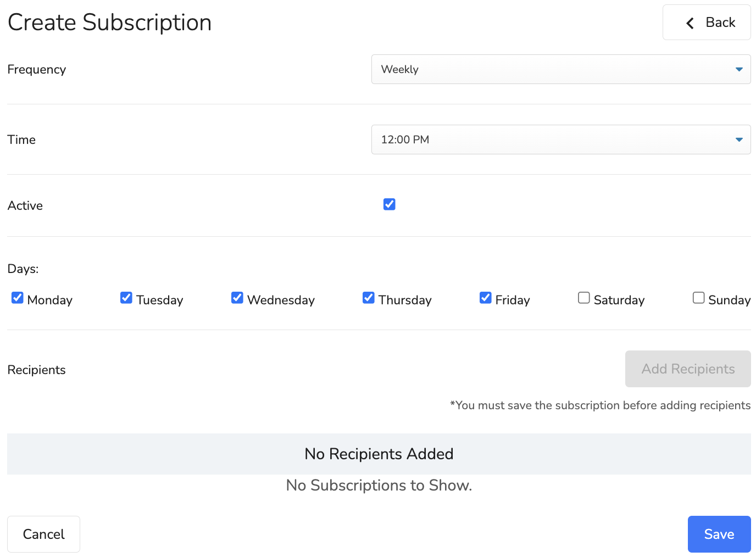Toggle off the Thursday checkbox
This screenshot has height=557, width=756.
pos(368,297)
